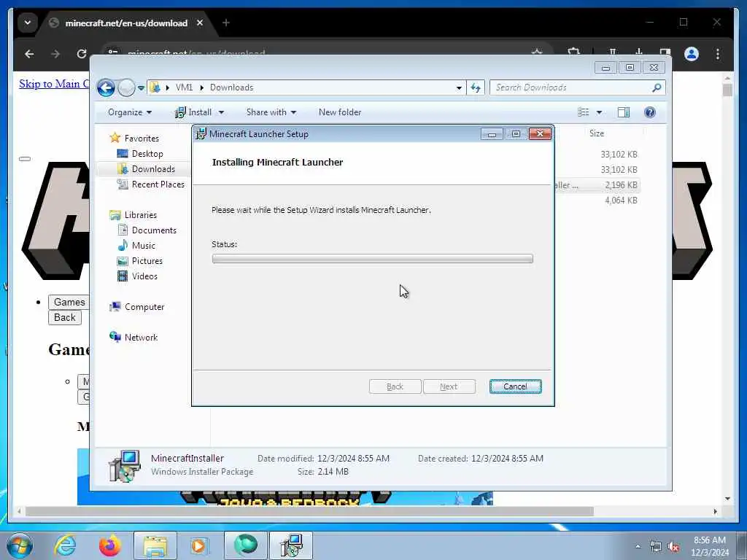The width and height of the screenshot is (747, 560).
Task: Open the Windows Start orb
Action: click(x=20, y=545)
